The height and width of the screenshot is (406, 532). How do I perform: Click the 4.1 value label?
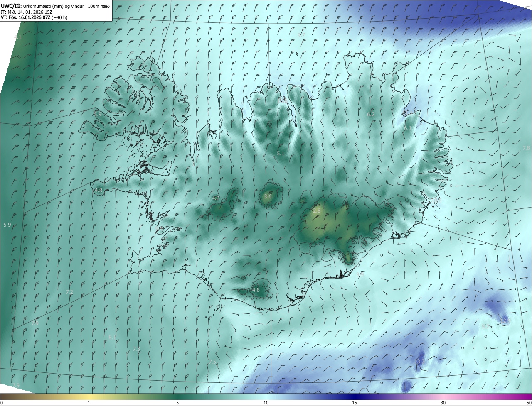18,37
